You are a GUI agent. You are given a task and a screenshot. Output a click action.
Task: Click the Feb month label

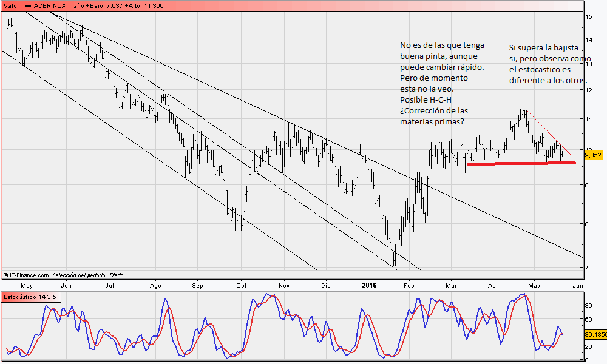coord(409,286)
